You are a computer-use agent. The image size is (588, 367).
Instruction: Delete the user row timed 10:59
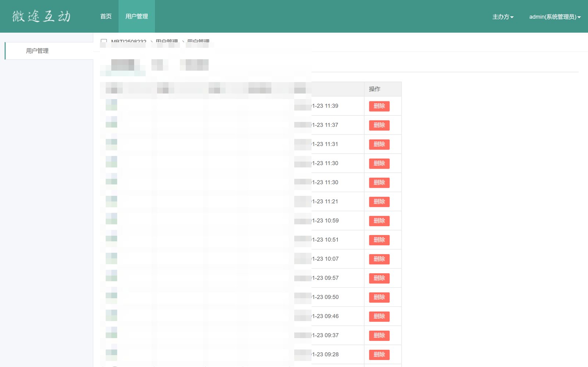[x=379, y=221]
